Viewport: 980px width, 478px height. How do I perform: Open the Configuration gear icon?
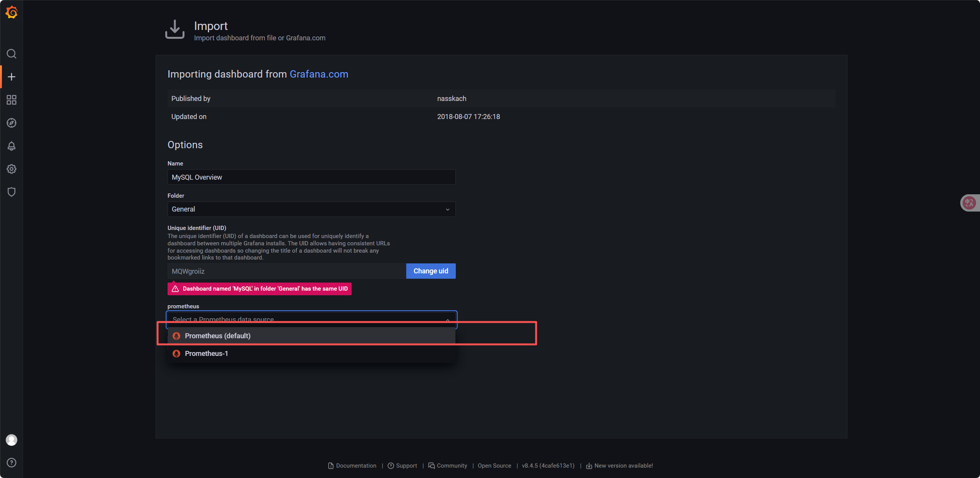12,169
